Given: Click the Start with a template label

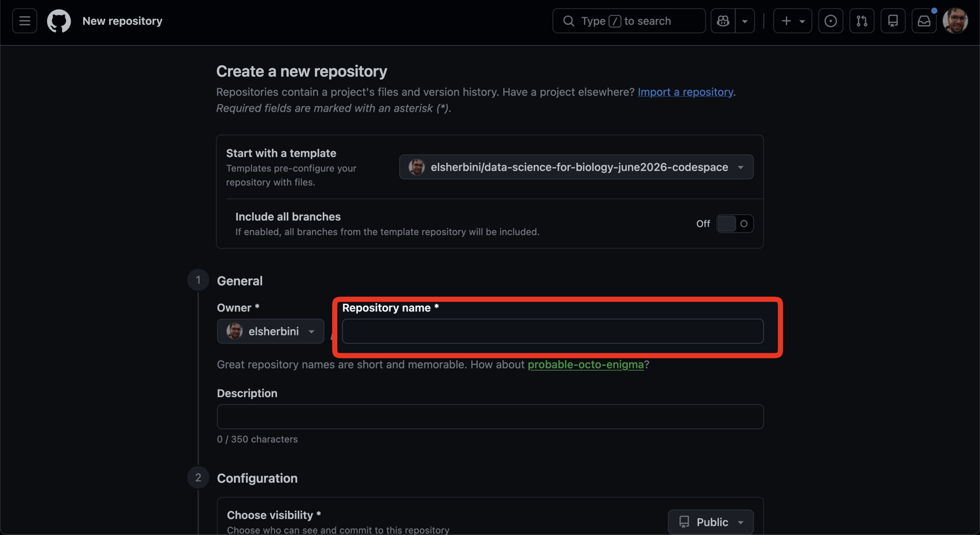Looking at the screenshot, I should (281, 153).
